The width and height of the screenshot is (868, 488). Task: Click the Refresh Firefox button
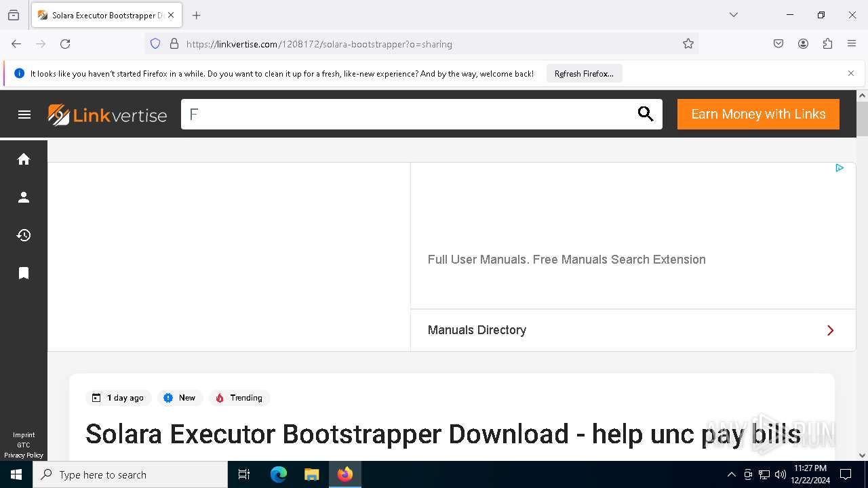(x=584, y=73)
